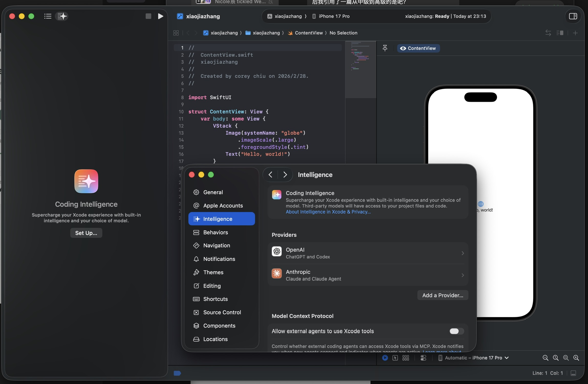Open the Themes settings pane
Viewport: 588px width, 384px height.
pos(213,272)
